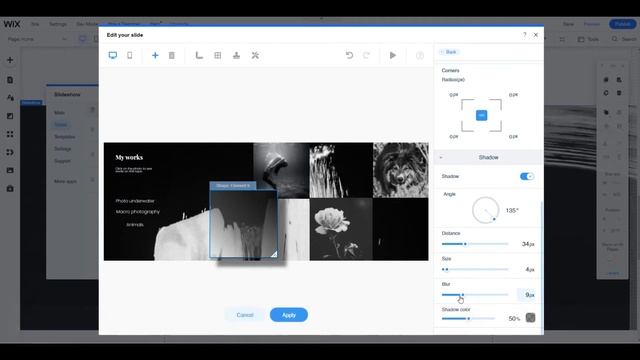Screen dimensions: 640x360
Task: Click the Apply button
Action: [289, 315]
